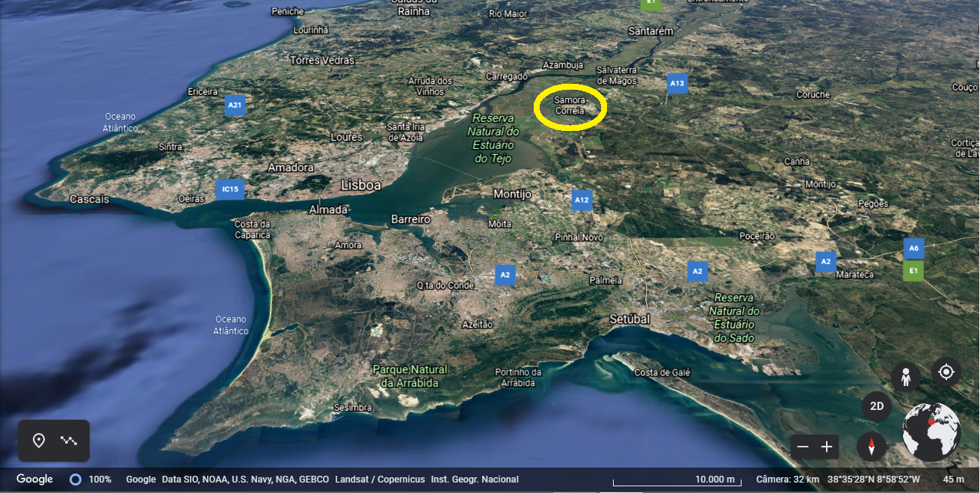Click the Sesimbra label

(353, 408)
